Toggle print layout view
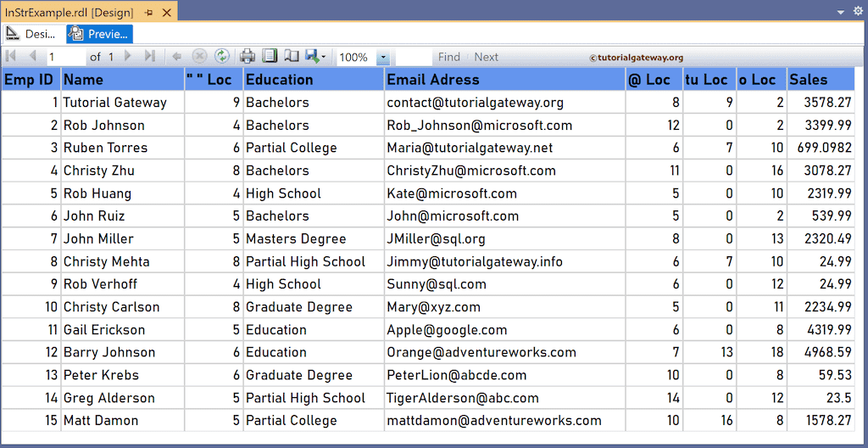868x448 pixels. tap(270, 56)
